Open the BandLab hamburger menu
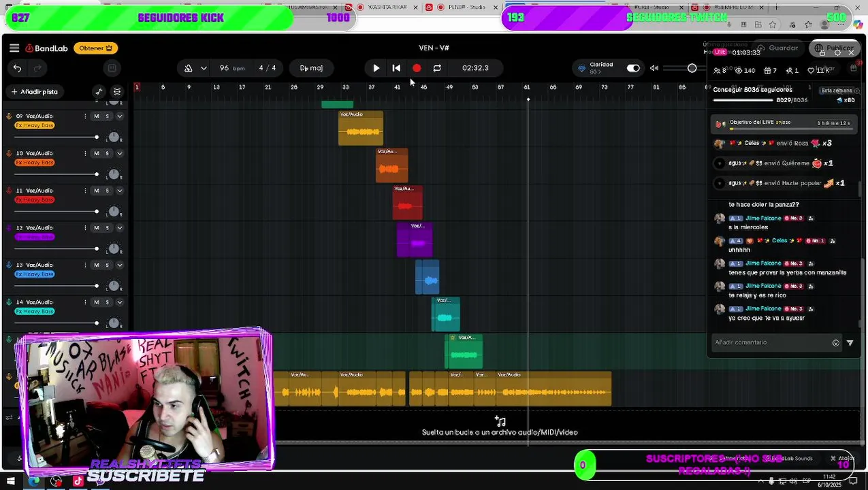 click(14, 48)
